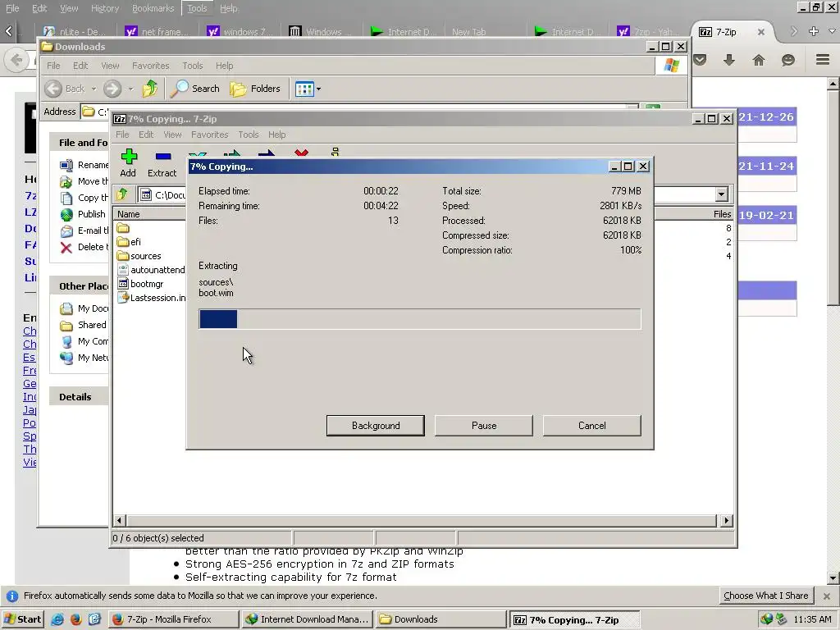Click the Files column header in 7-Zip
The width and height of the screenshot is (840, 630).
(722, 214)
